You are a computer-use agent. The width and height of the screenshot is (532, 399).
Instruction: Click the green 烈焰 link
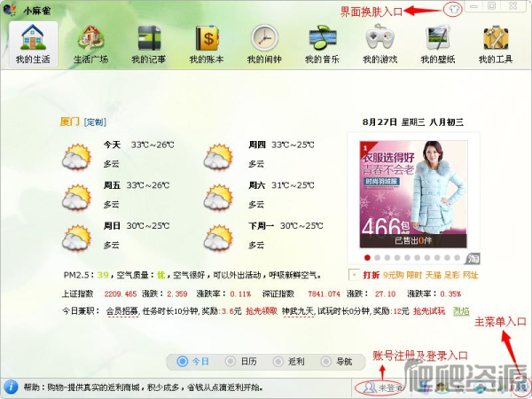461,311
